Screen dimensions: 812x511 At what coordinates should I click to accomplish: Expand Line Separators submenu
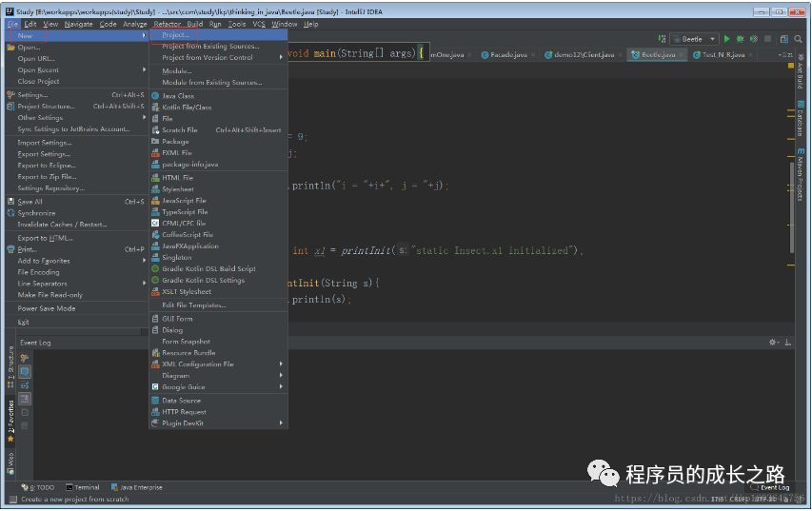(x=76, y=284)
